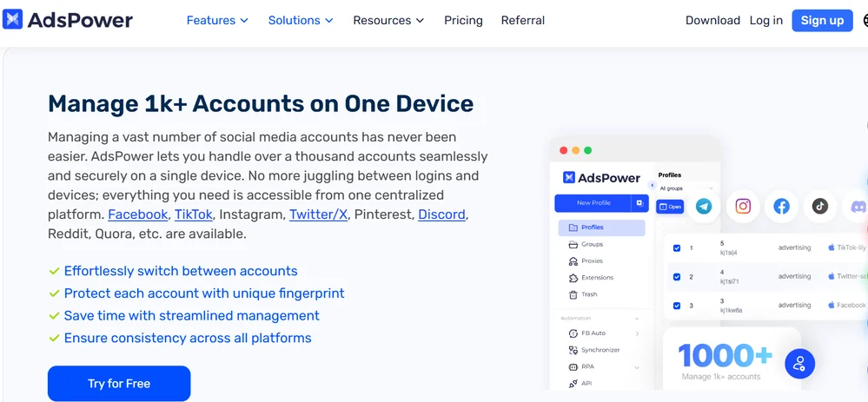The width and height of the screenshot is (868, 402).
Task: Select the Profiles folder item in mockup sidebar
Action: [x=602, y=227]
